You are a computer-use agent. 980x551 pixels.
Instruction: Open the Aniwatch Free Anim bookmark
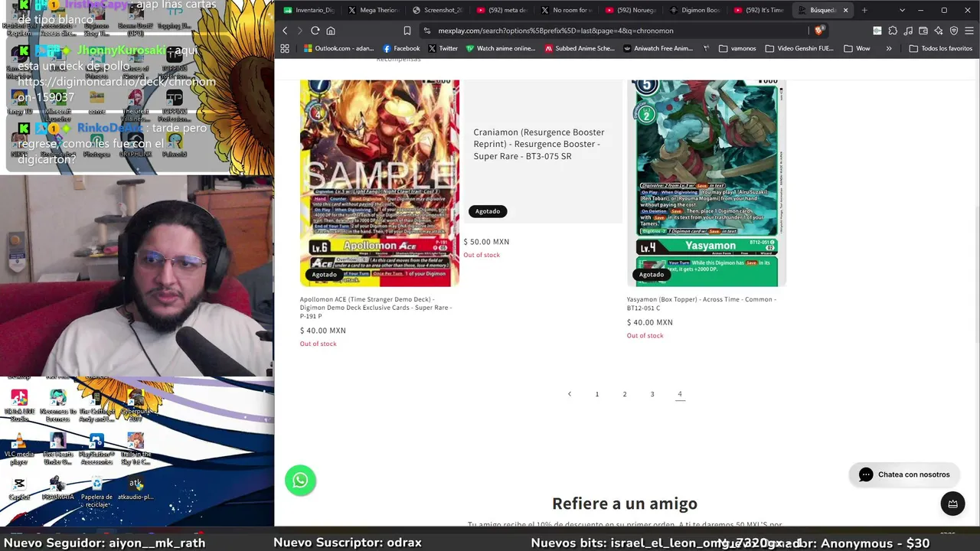pyautogui.click(x=658, y=48)
